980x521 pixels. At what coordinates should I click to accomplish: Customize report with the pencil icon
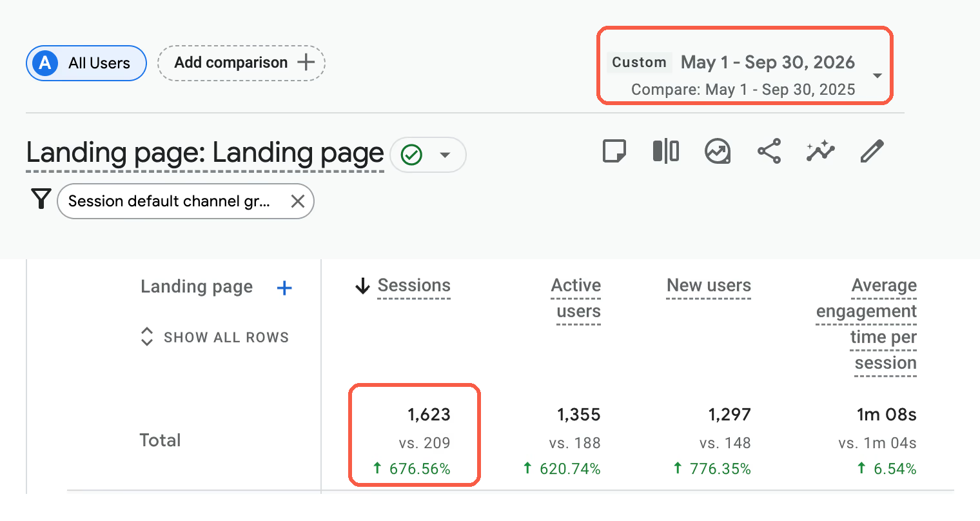pyautogui.click(x=872, y=152)
